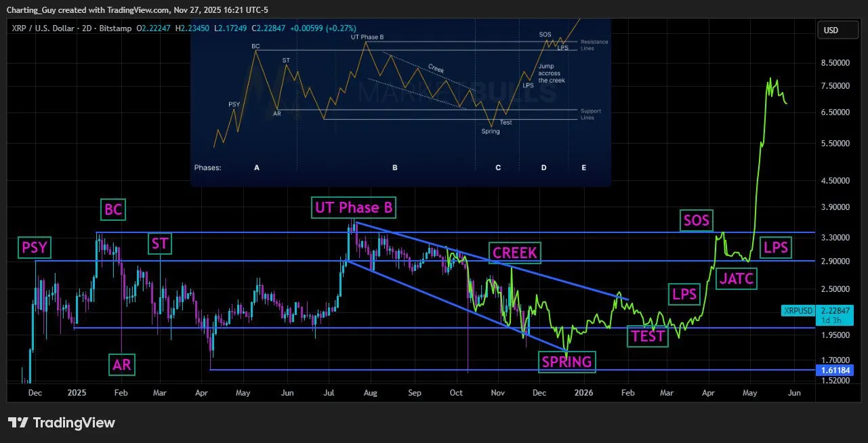Select the XRPUSD price tag on right axis
Image resolution: width=868 pixels, height=443 pixels.
pos(798,310)
